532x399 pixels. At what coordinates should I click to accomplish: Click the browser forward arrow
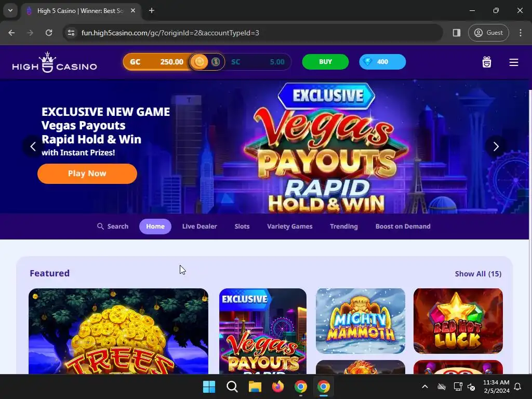click(30, 33)
